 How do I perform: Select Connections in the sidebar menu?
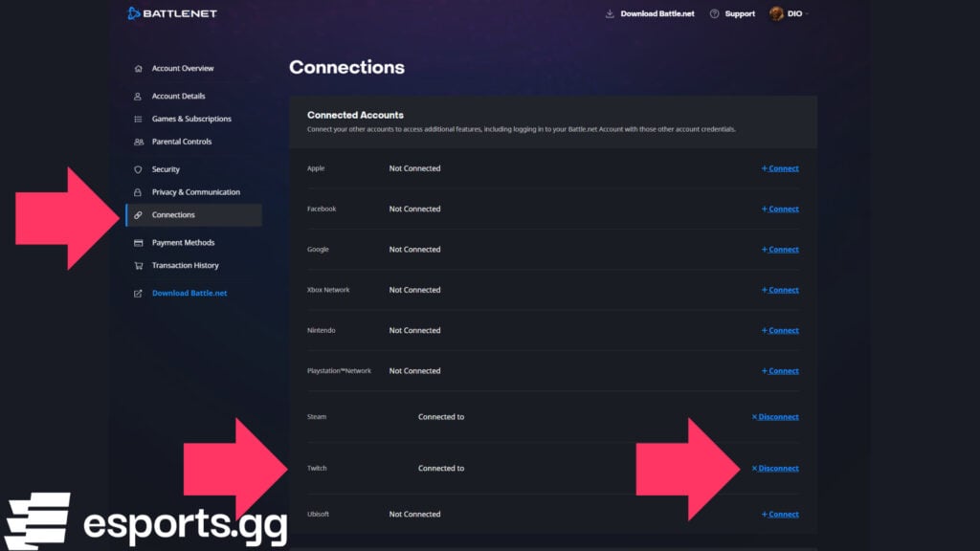pyautogui.click(x=175, y=214)
